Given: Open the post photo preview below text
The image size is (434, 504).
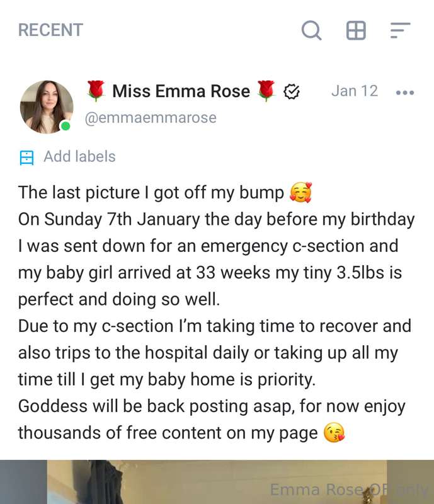Looking at the screenshot, I should pos(217,482).
